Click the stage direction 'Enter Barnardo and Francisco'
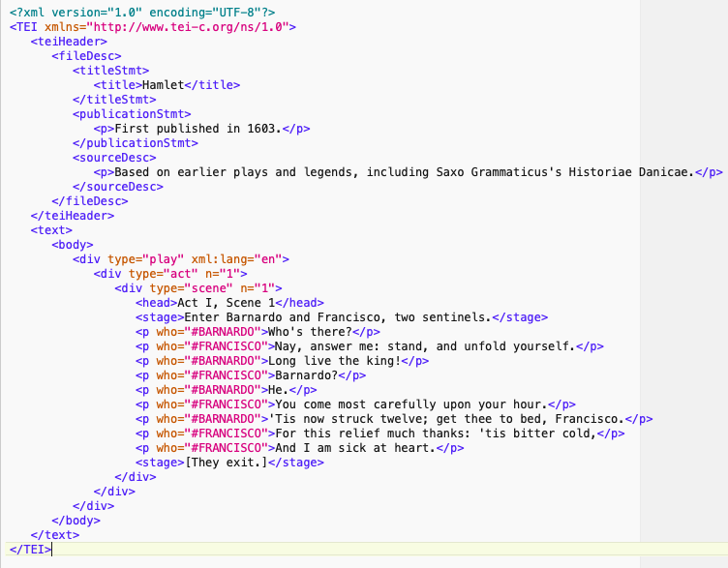The height and width of the screenshot is (568, 728). coord(285,317)
